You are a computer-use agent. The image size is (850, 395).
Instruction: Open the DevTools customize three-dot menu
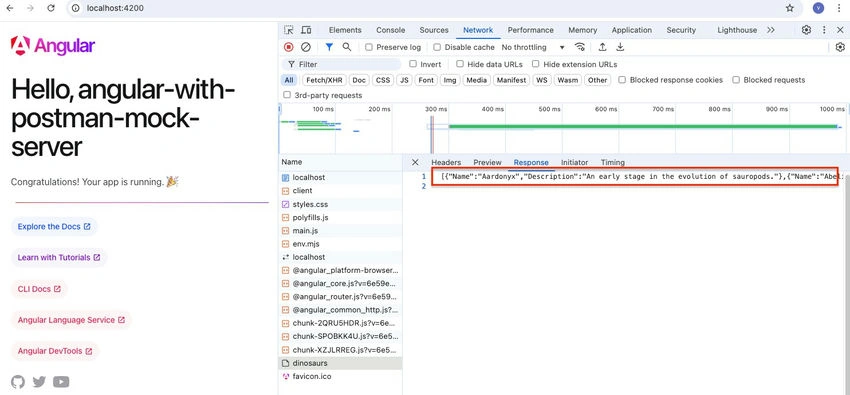[x=824, y=30]
